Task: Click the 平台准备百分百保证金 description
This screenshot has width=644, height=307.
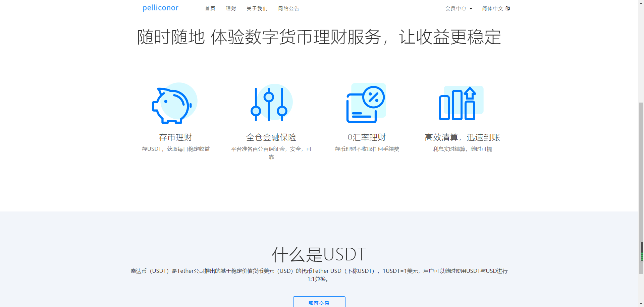Action: pyautogui.click(x=271, y=153)
